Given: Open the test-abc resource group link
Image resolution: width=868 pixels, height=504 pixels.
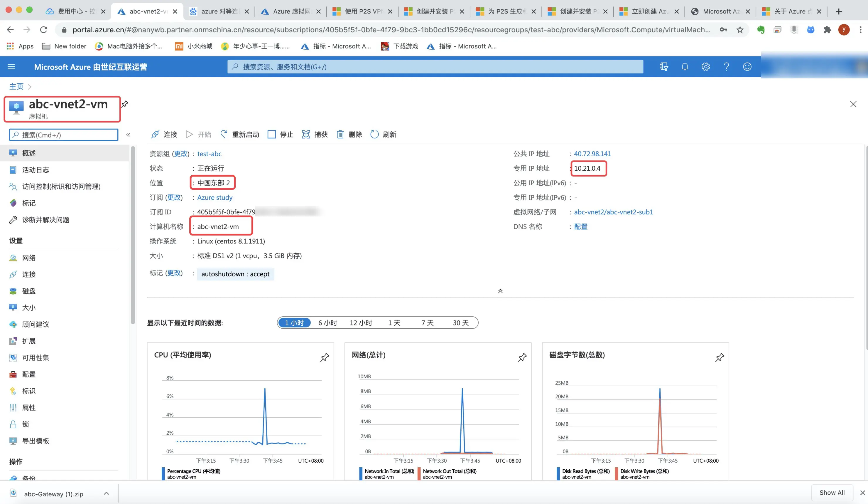Looking at the screenshot, I should 209,154.
